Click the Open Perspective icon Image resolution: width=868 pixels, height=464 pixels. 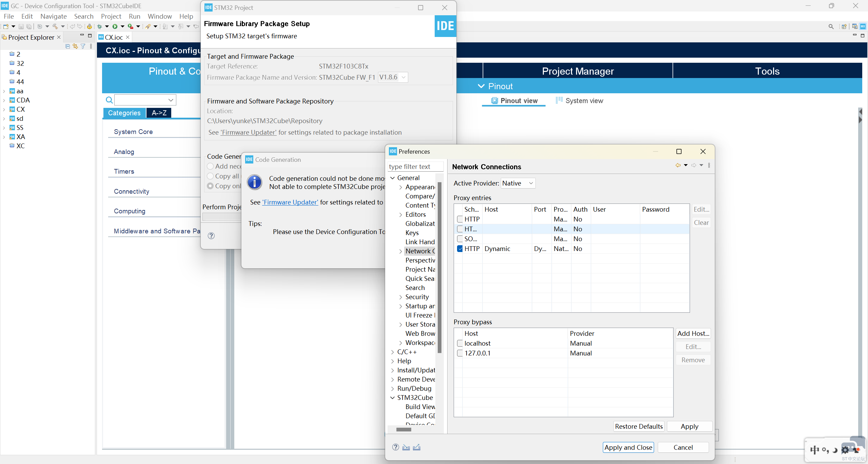[845, 26]
